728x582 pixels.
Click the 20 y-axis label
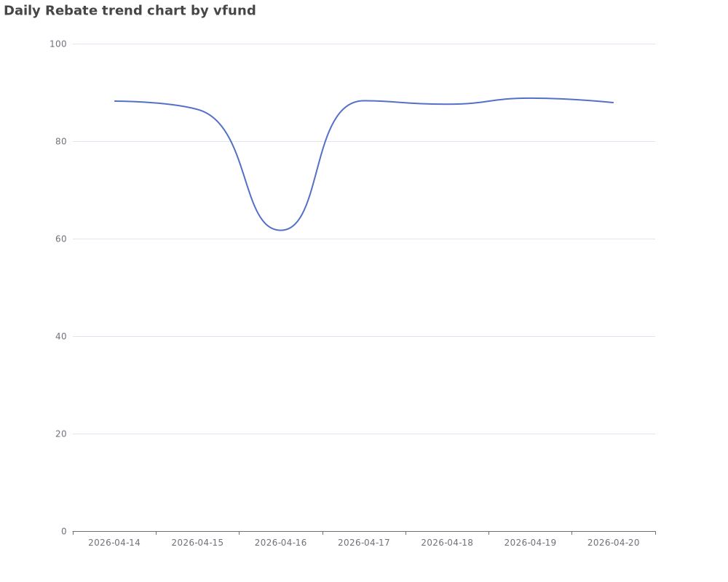[61, 434]
